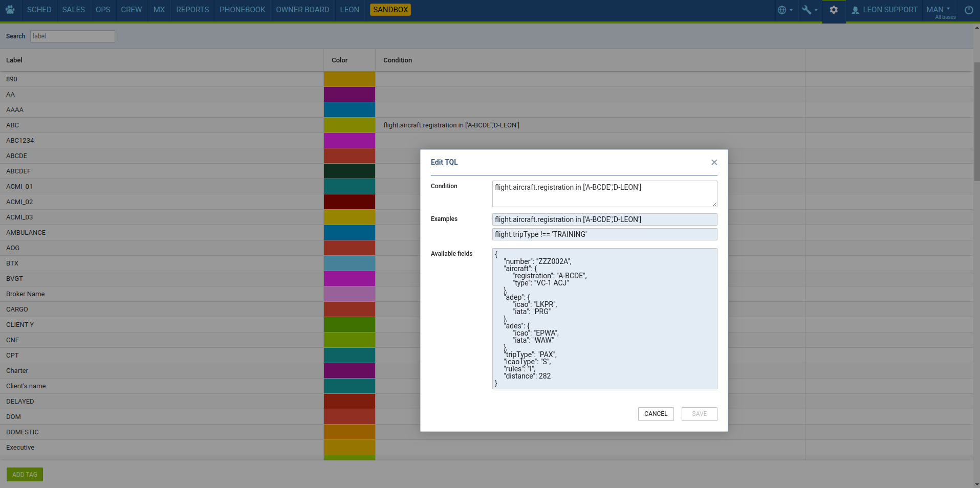Open the SALES menu
Image resolution: width=980 pixels, height=488 pixels.
pos(74,10)
